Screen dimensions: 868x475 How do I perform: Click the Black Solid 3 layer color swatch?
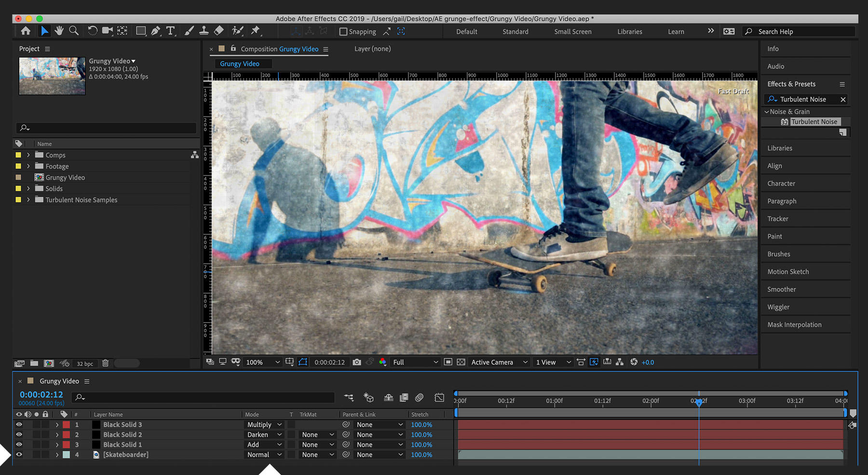coord(66,424)
